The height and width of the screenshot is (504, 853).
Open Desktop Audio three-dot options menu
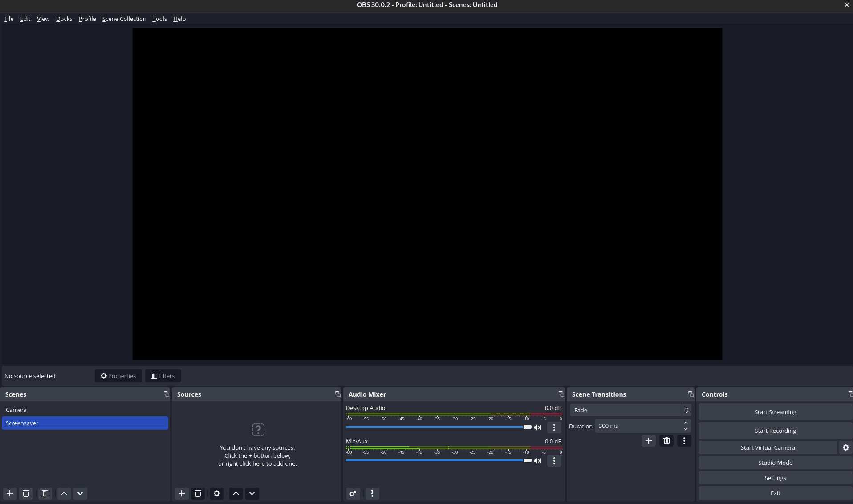554,427
